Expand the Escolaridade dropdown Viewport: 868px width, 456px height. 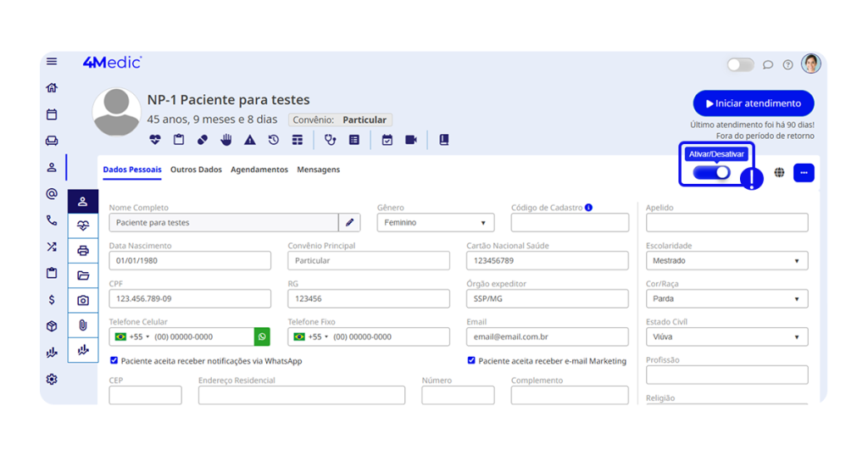[726, 261]
